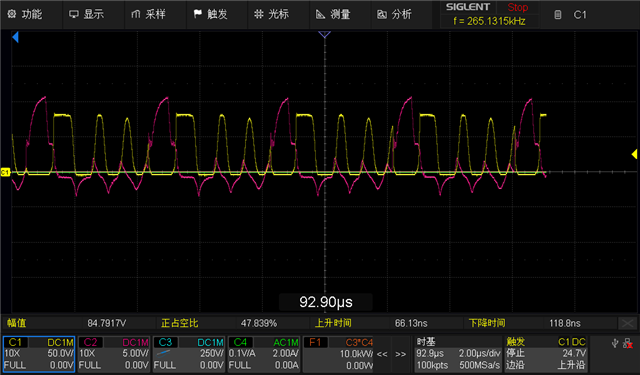This screenshot has width=640, height=375.
Task: Toggle the C2 channel box
Action: click(114, 354)
